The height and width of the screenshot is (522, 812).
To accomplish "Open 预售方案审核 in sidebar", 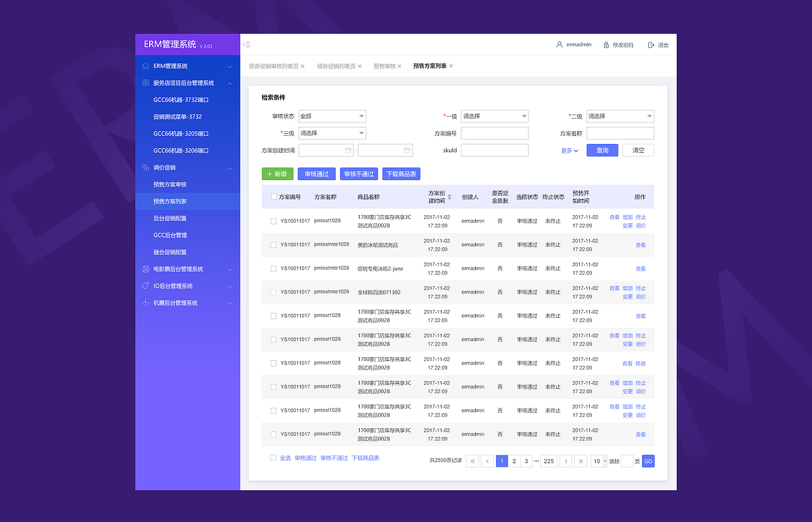I will (x=170, y=185).
